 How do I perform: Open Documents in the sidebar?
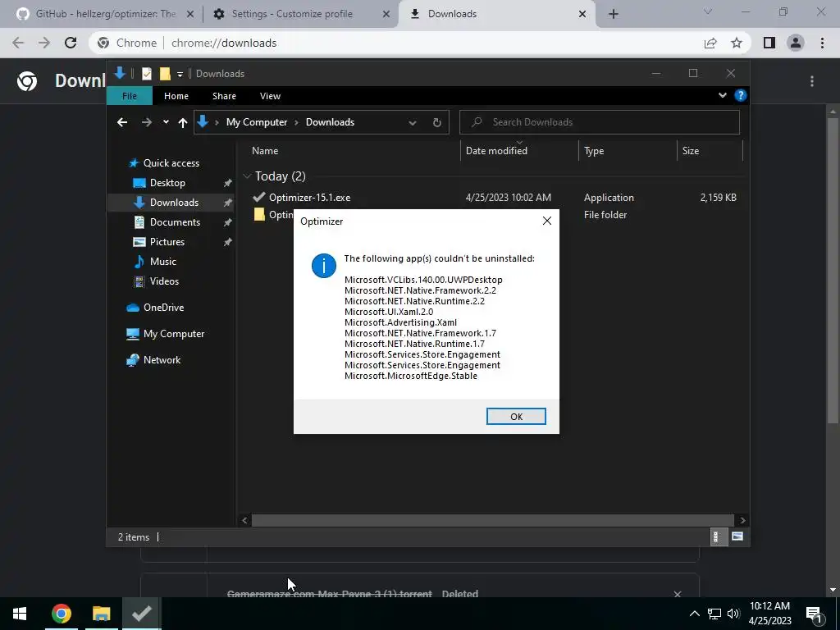tap(175, 221)
